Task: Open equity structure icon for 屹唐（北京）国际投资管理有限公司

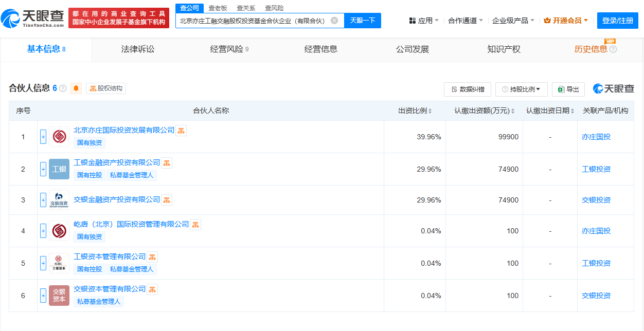Action: [195, 225]
